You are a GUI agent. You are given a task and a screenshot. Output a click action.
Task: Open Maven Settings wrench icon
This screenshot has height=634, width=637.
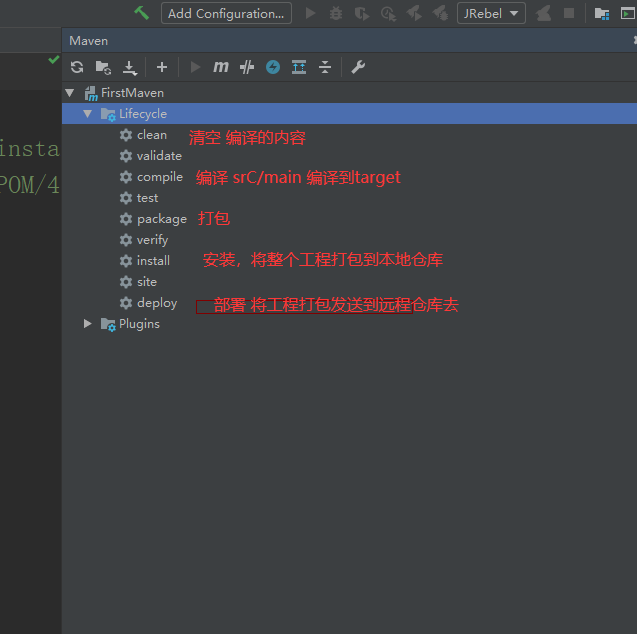tap(358, 67)
